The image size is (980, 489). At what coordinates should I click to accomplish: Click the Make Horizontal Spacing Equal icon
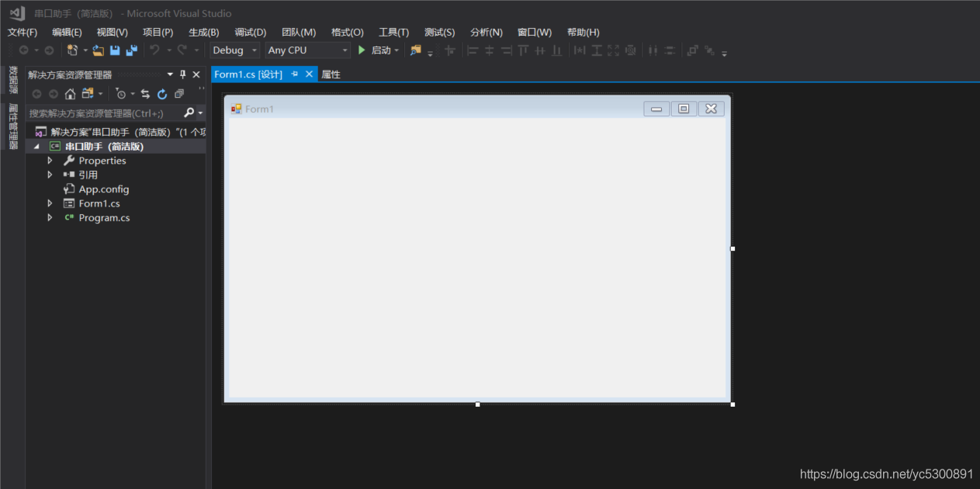653,50
